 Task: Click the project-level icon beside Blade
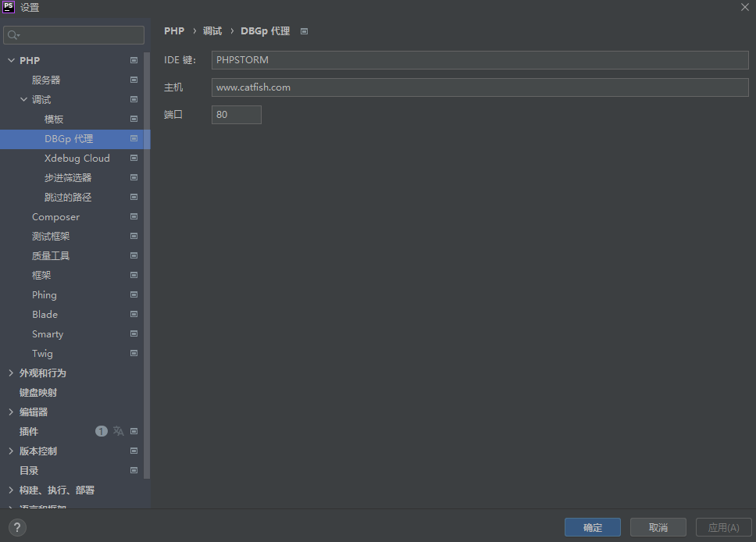134,314
